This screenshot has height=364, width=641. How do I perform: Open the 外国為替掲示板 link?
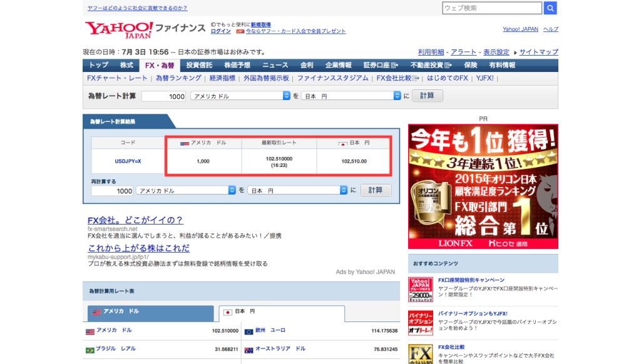[266, 78]
